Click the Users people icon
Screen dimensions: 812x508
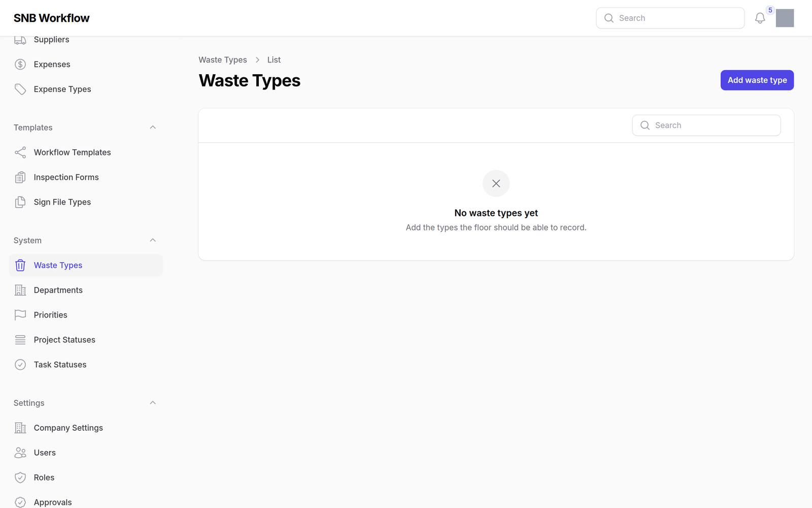(20, 453)
